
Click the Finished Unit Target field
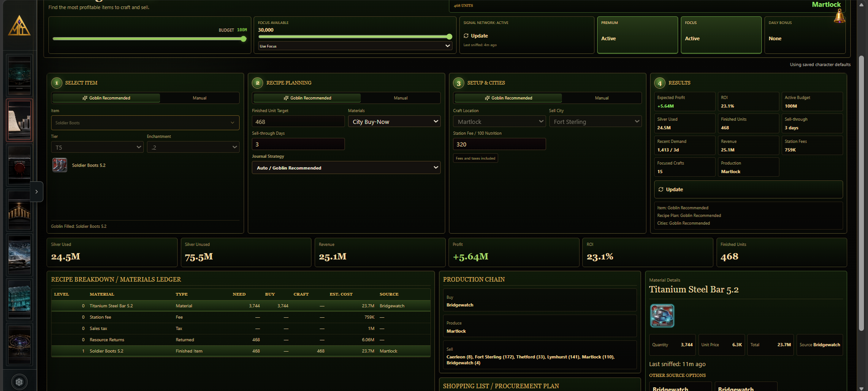click(298, 121)
